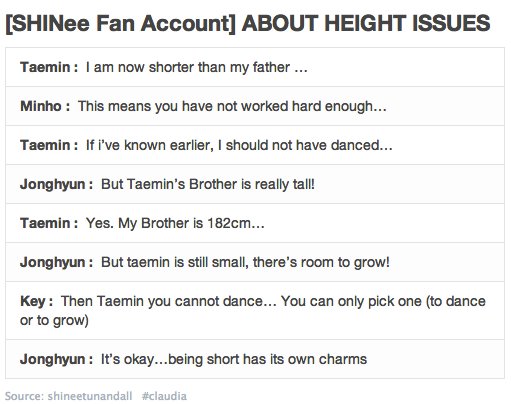The width and height of the screenshot is (511, 404).
Task: Click Taemin's line about 182cm brother
Action: click(x=255, y=223)
